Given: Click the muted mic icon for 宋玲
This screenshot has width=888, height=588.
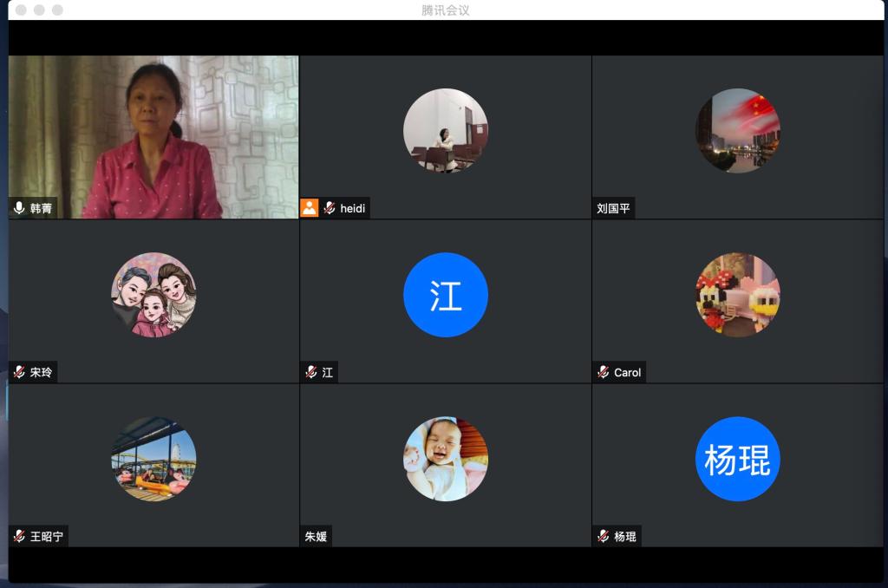Looking at the screenshot, I should point(19,372).
